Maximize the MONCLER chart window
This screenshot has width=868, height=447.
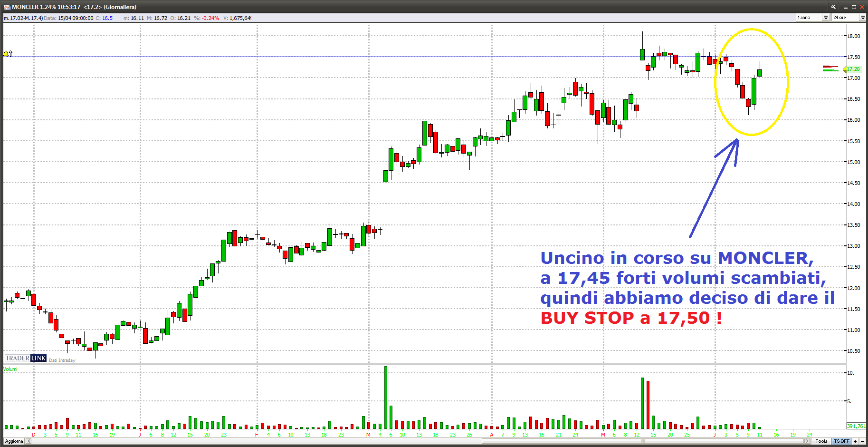[x=854, y=7]
